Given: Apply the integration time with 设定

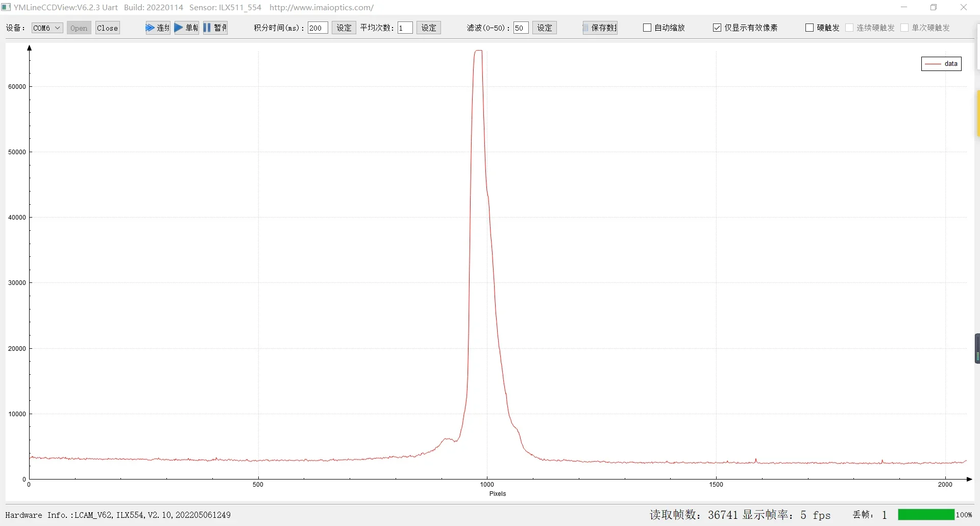Looking at the screenshot, I should [x=344, y=28].
